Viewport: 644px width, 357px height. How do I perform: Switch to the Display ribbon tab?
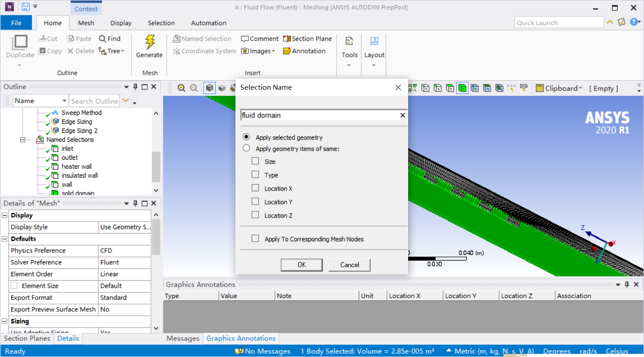pyautogui.click(x=121, y=23)
